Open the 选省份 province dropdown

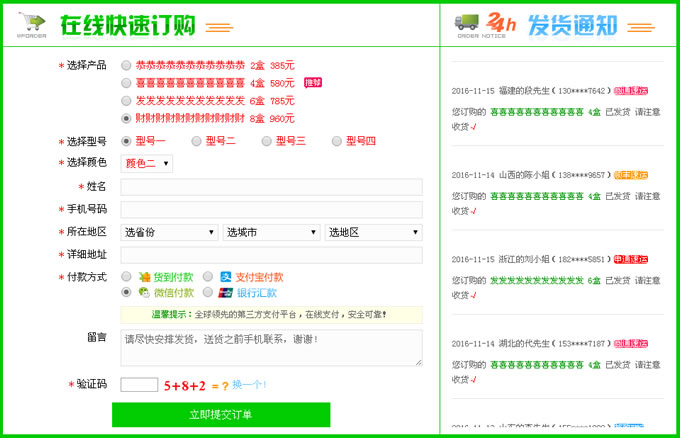[169, 232]
